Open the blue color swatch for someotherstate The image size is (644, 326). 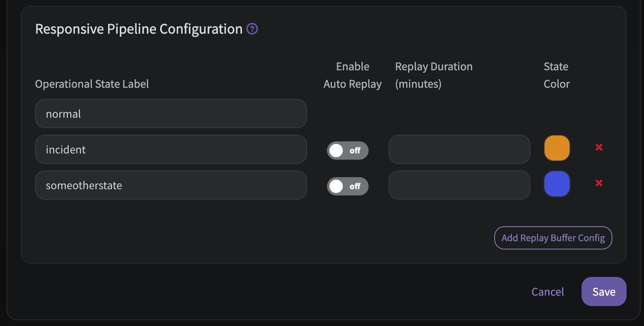click(x=557, y=184)
